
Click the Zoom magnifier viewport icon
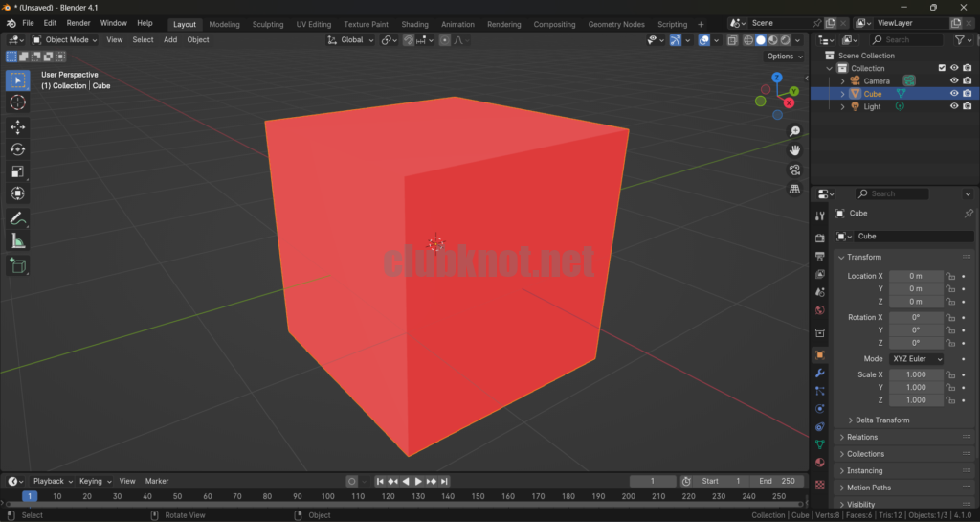point(794,131)
